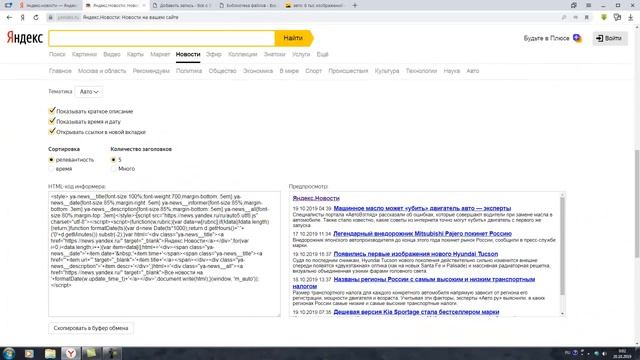
Task: Open the browser downloads arrow icon
Action: pos(631,18)
